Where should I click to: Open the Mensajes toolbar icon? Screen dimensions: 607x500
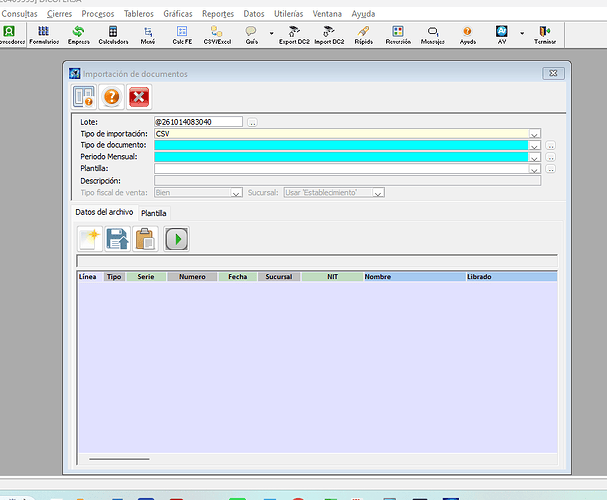pyautogui.click(x=432, y=35)
